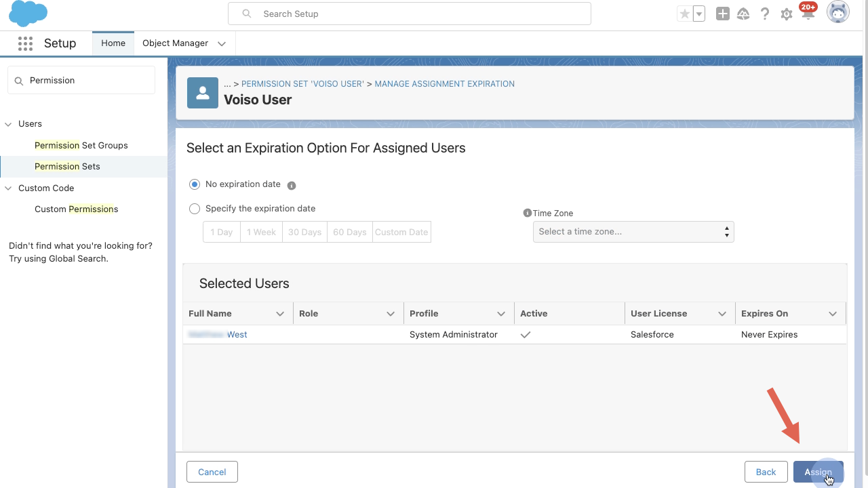Open the Salesforce Help question mark icon
868x488 pixels.
765,14
